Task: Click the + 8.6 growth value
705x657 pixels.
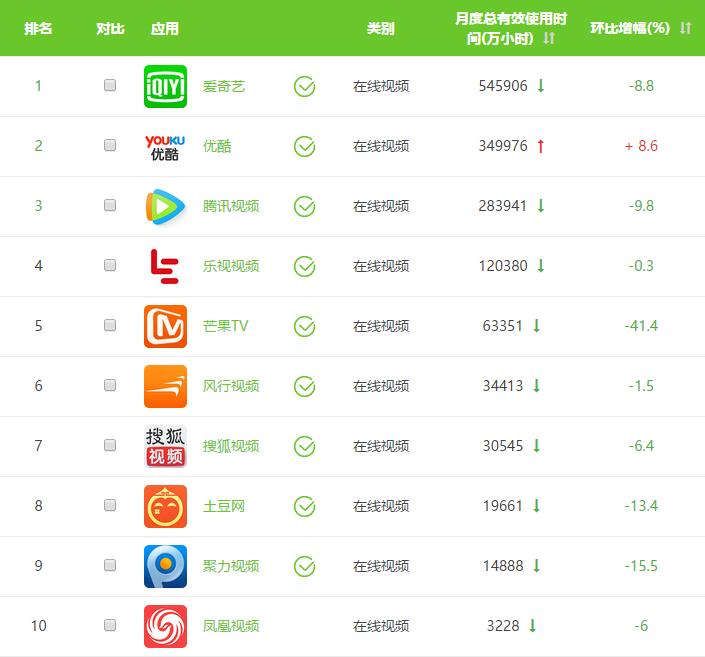Action: click(x=641, y=146)
